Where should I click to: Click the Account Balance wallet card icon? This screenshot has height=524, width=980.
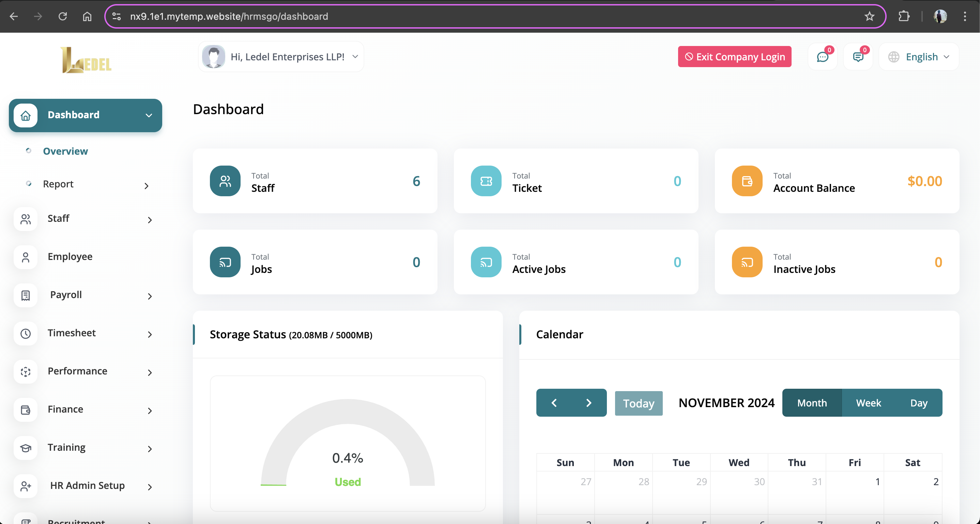(747, 181)
